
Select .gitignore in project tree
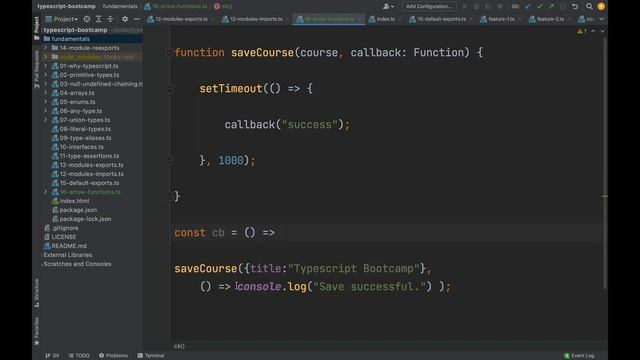pyautogui.click(x=65, y=228)
